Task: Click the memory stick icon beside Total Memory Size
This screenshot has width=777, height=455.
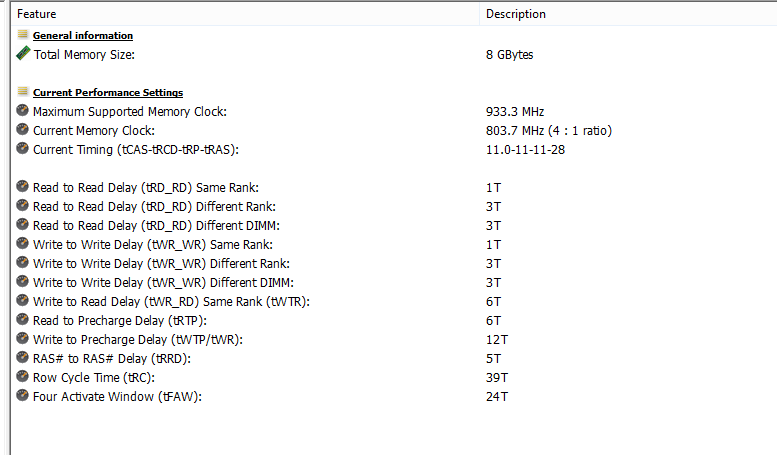Action: tap(23, 54)
